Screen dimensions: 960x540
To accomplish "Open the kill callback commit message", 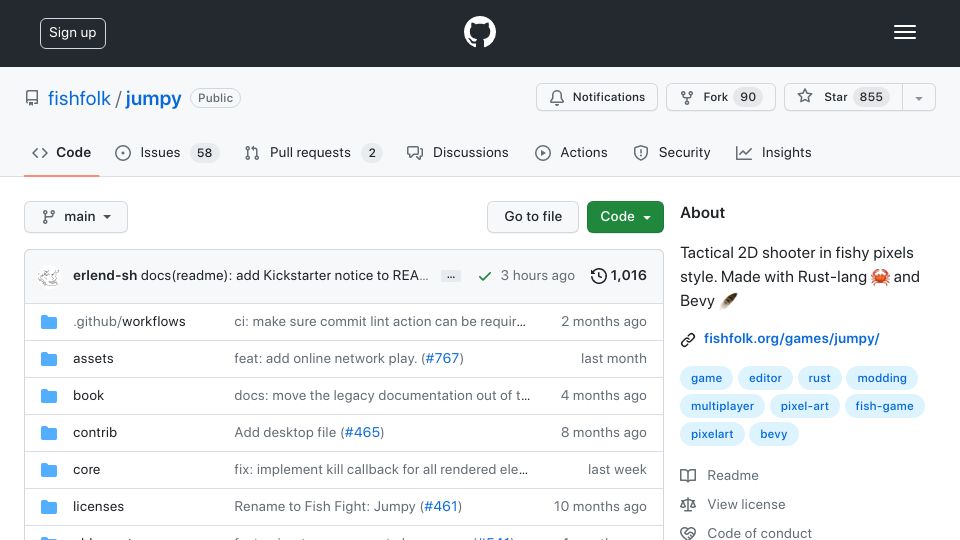I will coord(381,470).
